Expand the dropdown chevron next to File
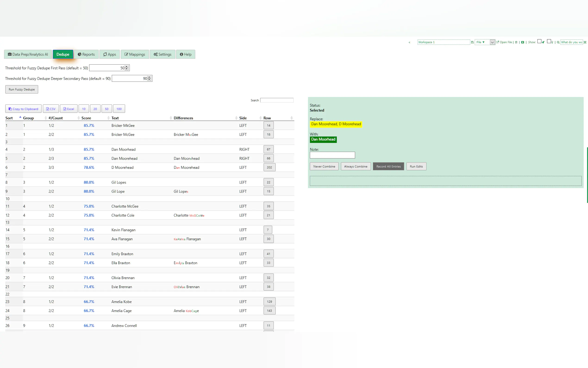This screenshot has height=368, width=588. coord(492,42)
